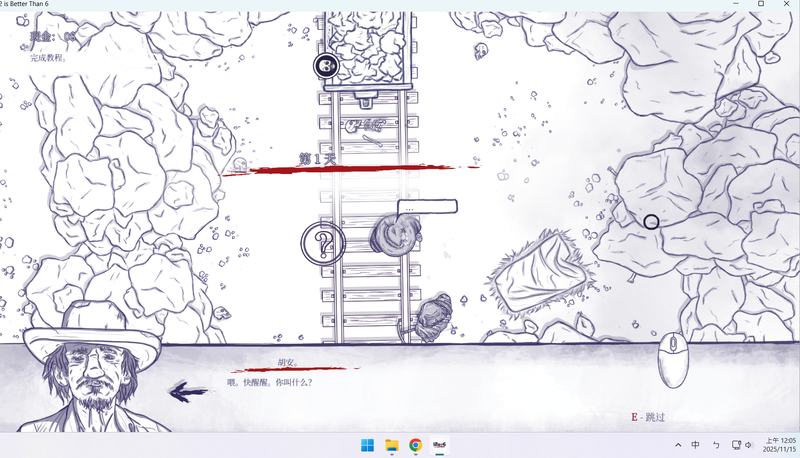Switch the 中 input method indicator
Viewport: 800px width, 458px height.
[695, 445]
